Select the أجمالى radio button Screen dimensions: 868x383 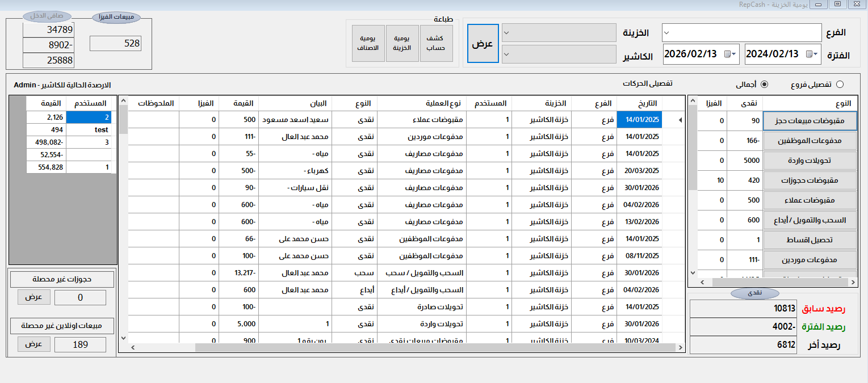coord(764,85)
